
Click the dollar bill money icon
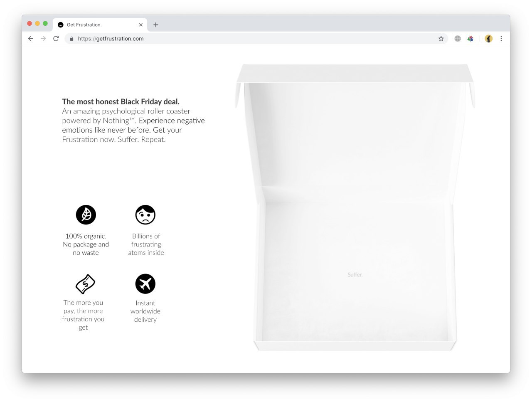click(85, 284)
